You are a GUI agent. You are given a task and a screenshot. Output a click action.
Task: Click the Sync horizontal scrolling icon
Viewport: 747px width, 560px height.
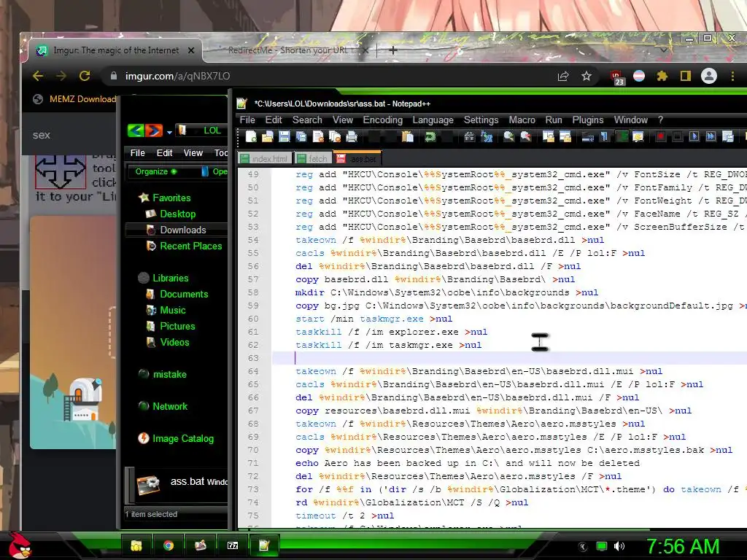point(565,137)
